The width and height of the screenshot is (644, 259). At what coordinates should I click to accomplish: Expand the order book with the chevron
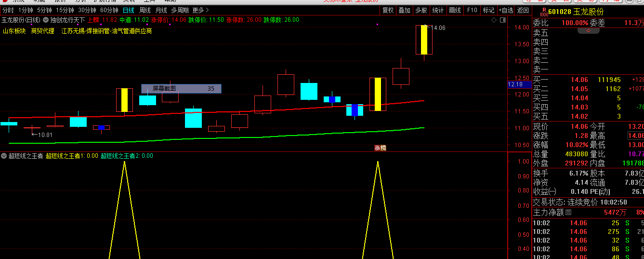(x=588, y=30)
